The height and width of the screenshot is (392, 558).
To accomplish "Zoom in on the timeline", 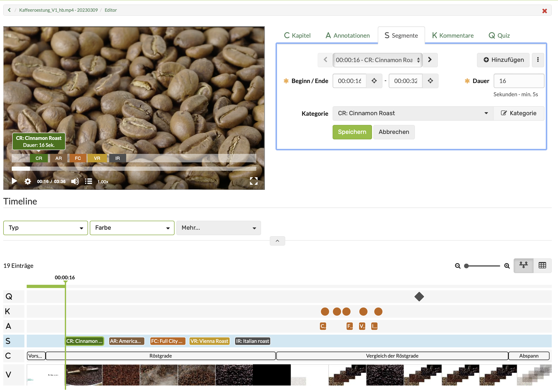I will [x=507, y=266].
